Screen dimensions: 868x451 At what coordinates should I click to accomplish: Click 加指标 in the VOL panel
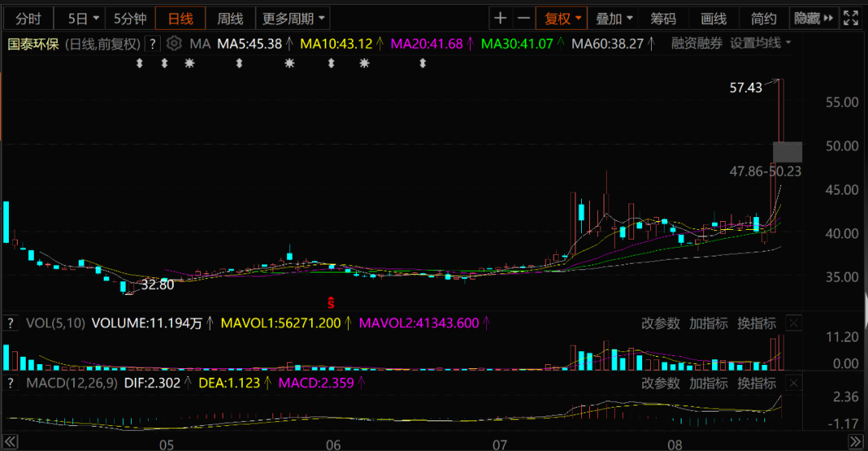coord(709,323)
